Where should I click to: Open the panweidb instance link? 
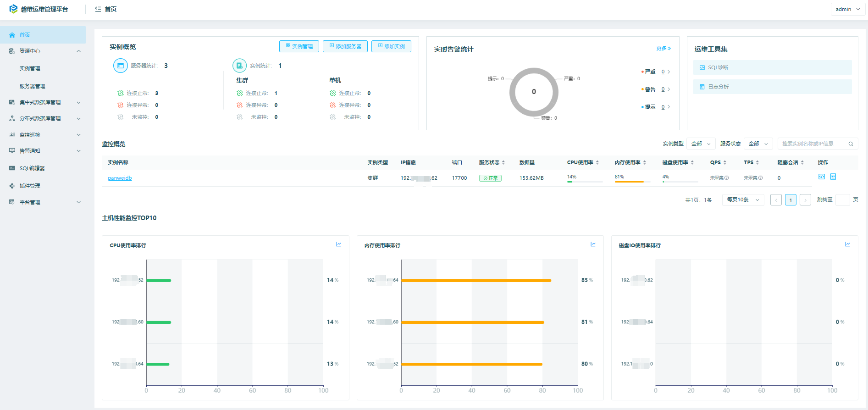[120, 178]
